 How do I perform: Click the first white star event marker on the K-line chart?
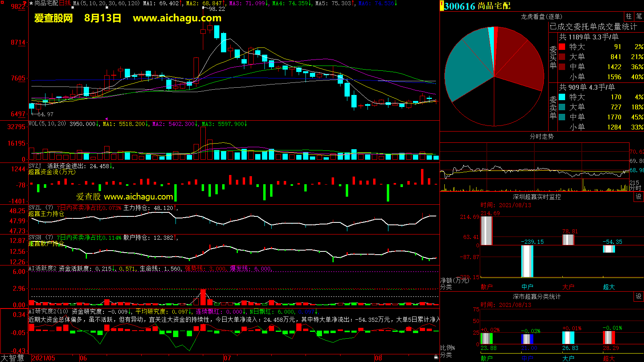72,7
